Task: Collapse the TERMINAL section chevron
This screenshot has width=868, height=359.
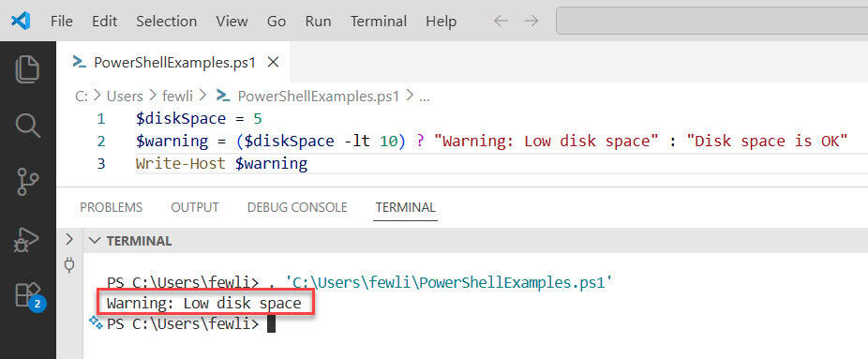Action: click(96, 241)
